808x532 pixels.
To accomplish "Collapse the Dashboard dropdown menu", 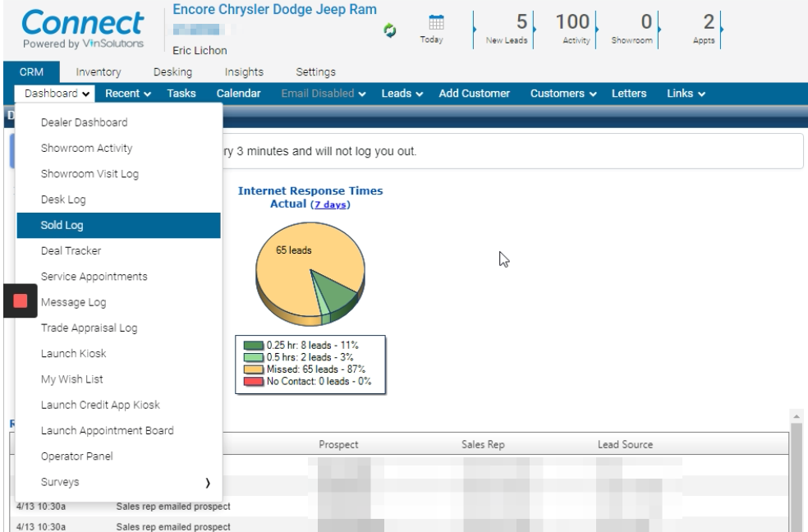I will [x=57, y=94].
